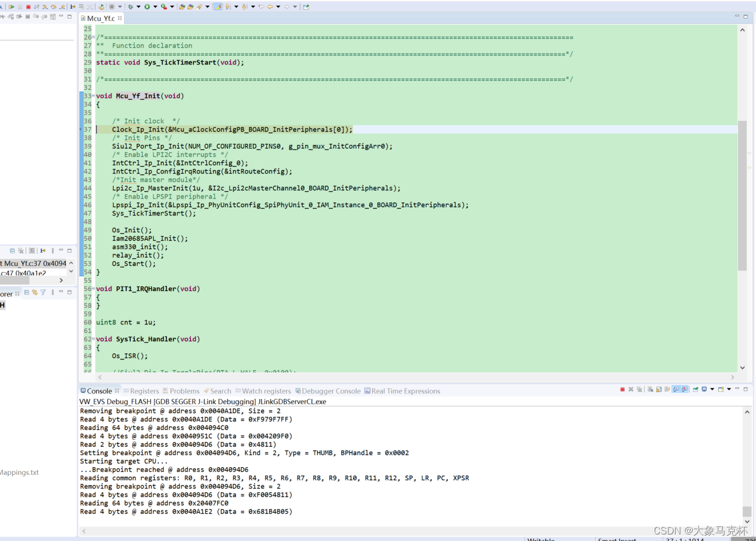
Task: Click the green Run icon
Action: pos(147,7)
